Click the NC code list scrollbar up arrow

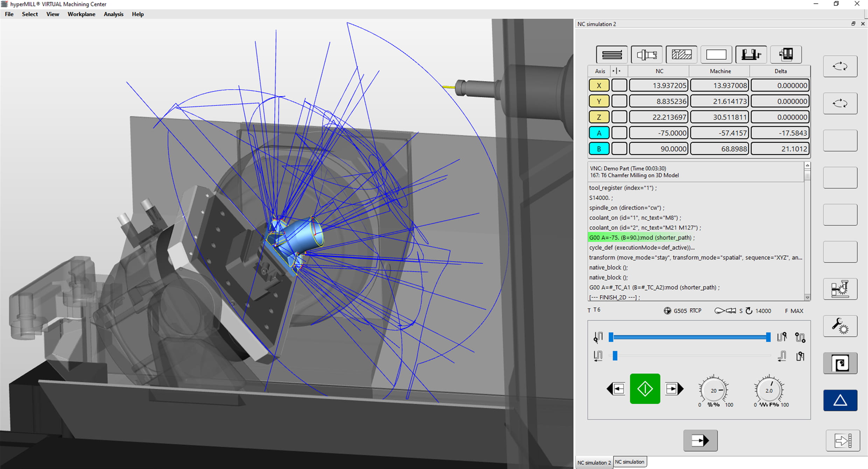point(807,165)
